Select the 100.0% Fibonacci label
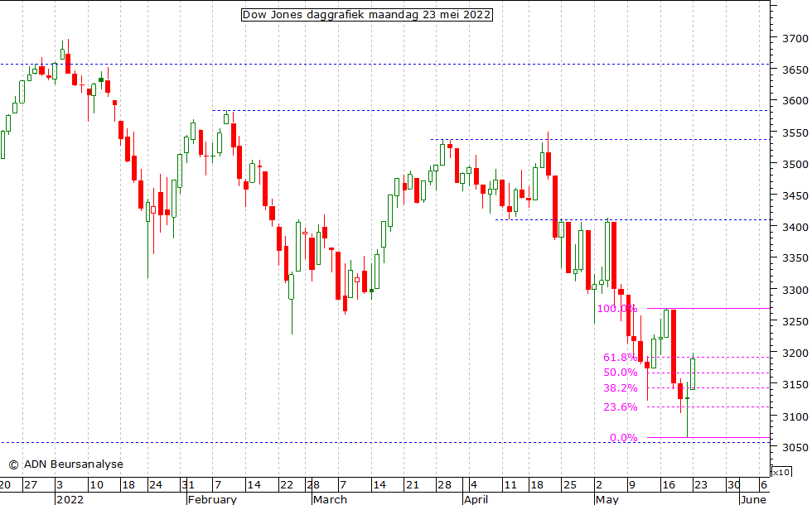Image resolution: width=812 pixels, height=505 pixels. click(x=616, y=309)
